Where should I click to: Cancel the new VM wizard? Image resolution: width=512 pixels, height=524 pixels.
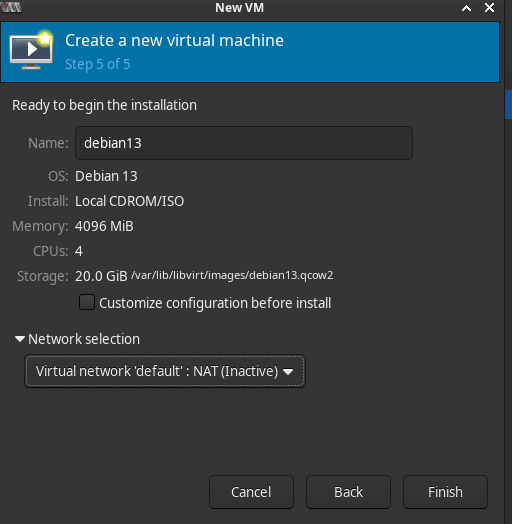click(x=251, y=492)
